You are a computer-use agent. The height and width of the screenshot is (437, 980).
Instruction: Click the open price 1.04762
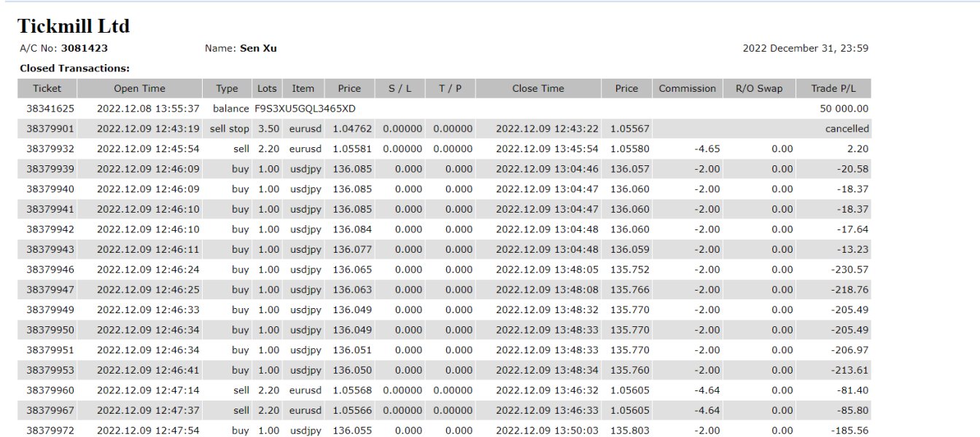(352, 129)
